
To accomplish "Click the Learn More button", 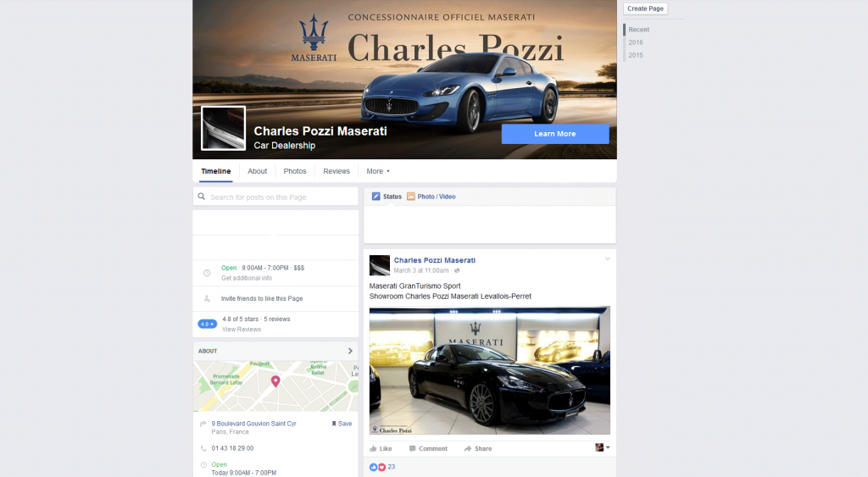I will (x=555, y=134).
